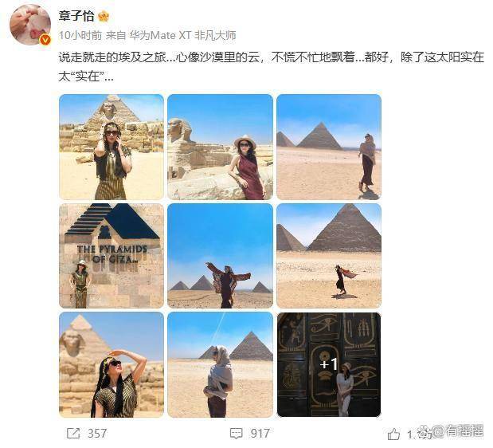The image size is (493, 448).
Task: Open photo with outstretched scarf arms
Action: coord(220,256)
